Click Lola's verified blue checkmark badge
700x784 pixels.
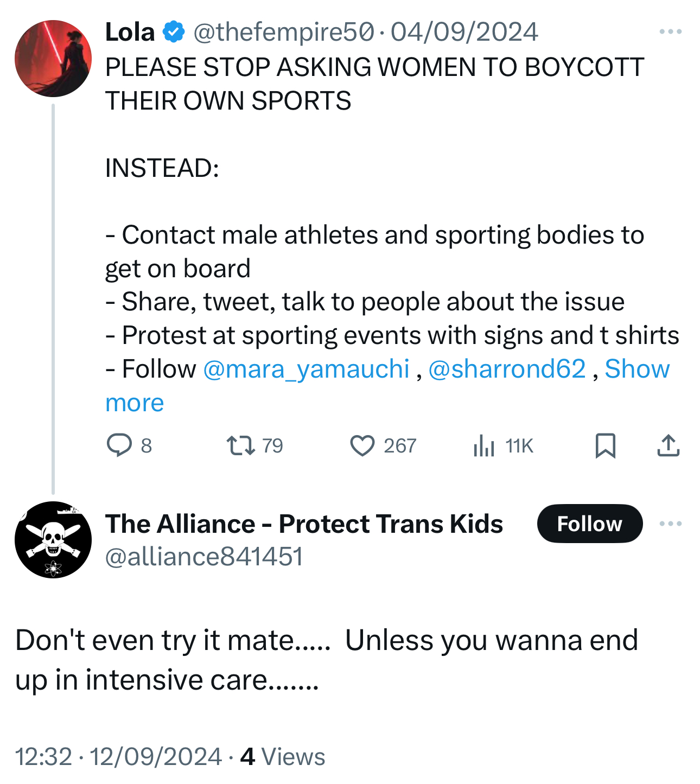point(173,31)
